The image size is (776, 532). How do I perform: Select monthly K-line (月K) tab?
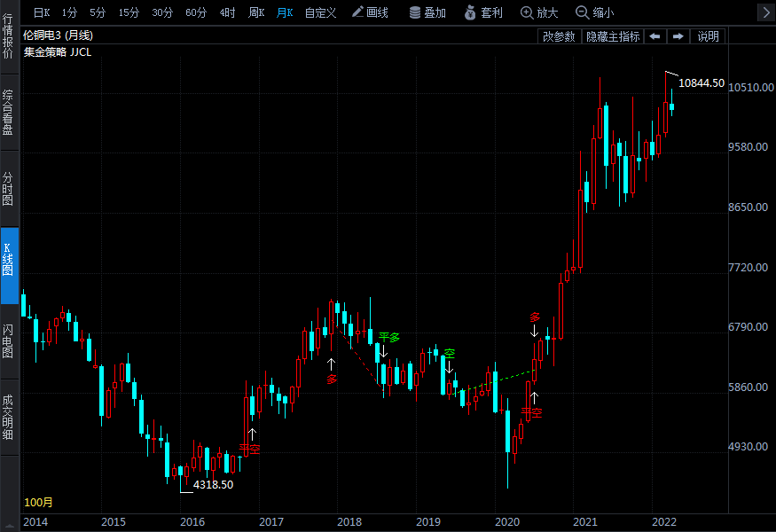285,13
